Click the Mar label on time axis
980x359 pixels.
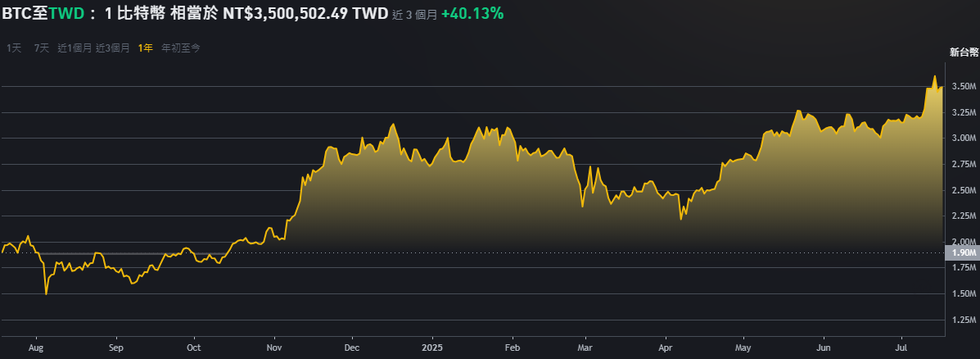(x=585, y=348)
